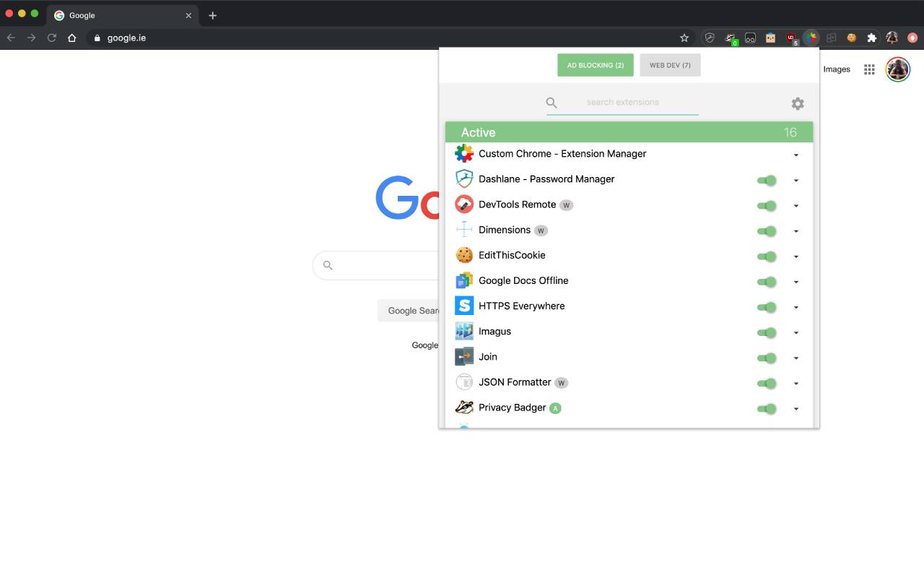The height and width of the screenshot is (578, 924).
Task: Focus the search extensions field
Action: [x=622, y=103]
